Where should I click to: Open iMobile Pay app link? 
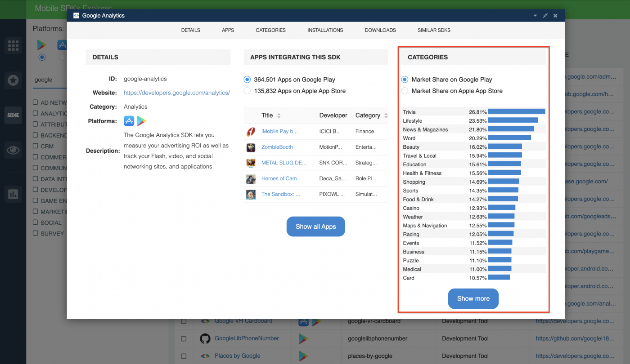click(x=279, y=131)
